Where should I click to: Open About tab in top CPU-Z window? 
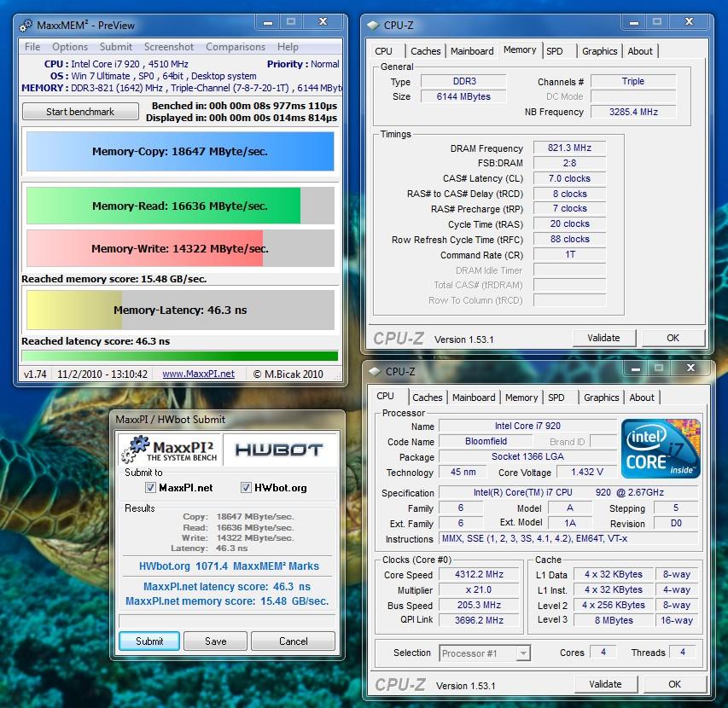(640, 51)
